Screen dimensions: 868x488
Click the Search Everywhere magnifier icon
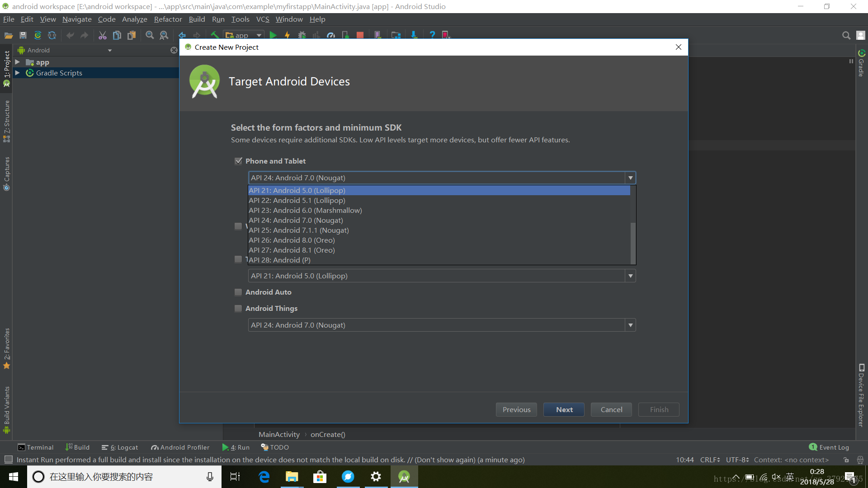846,35
